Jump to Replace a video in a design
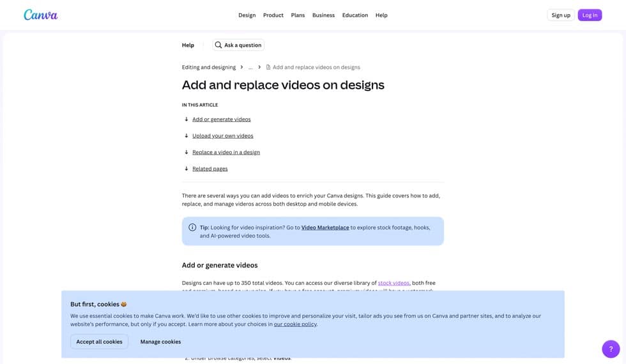 pos(226,152)
